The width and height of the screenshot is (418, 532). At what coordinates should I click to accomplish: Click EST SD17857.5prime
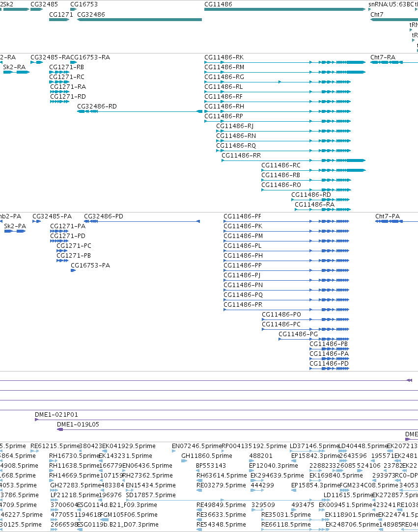point(151,495)
